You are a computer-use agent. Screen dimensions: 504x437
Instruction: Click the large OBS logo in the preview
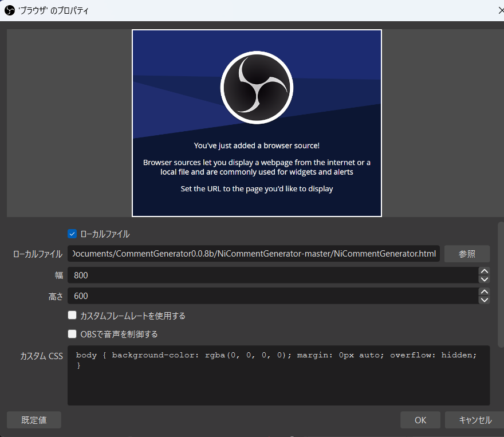point(257,88)
